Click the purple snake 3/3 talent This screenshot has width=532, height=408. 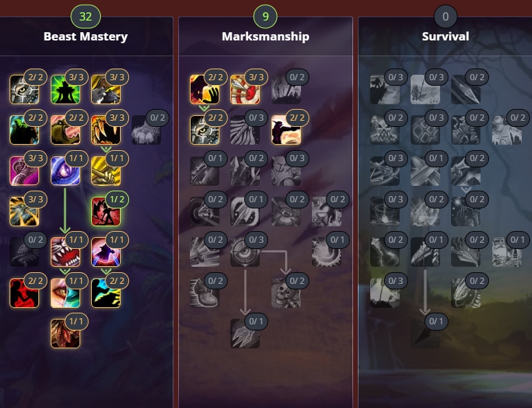pyautogui.click(x=25, y=171)
